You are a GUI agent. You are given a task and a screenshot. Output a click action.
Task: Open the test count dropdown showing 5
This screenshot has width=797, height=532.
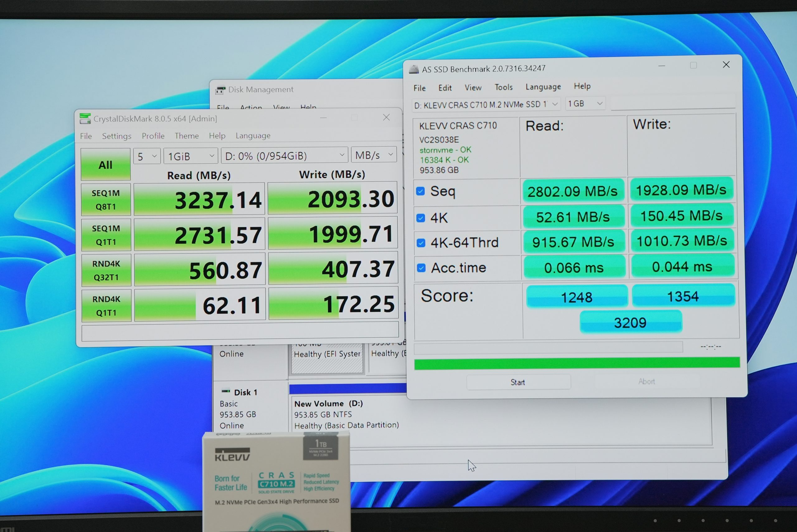coord(147,156)
